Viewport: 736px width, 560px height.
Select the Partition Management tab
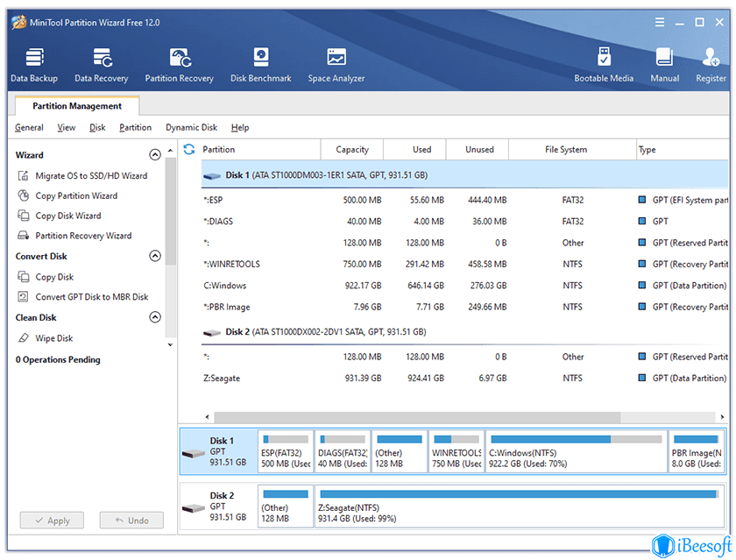(x=77, y=106)
